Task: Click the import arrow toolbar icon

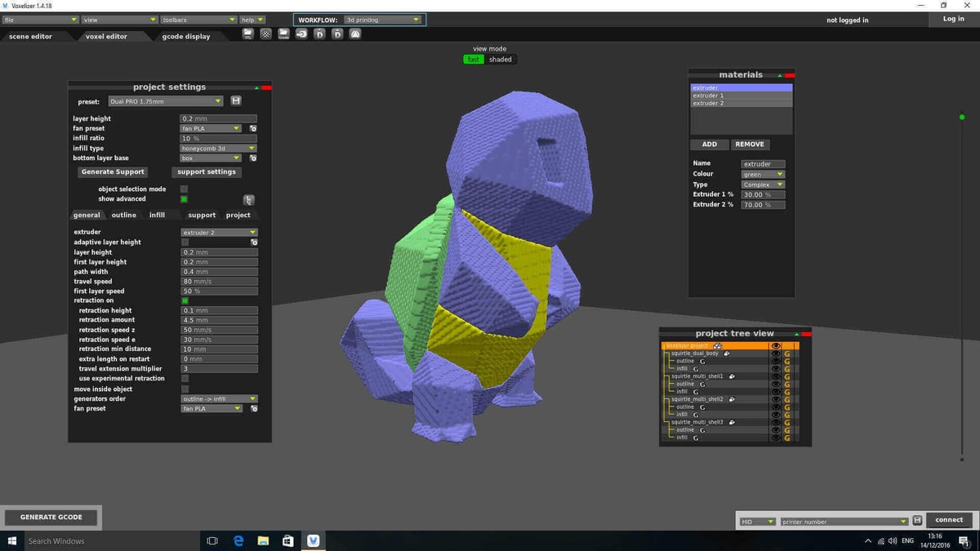Action: click(x=301, y=34)
